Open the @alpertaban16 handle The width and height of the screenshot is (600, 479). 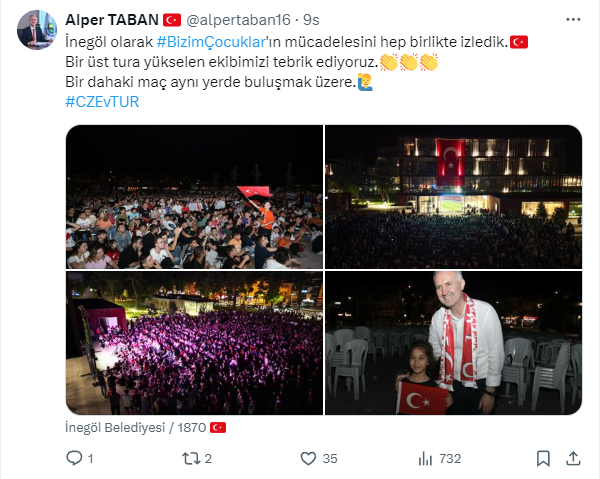238,20
